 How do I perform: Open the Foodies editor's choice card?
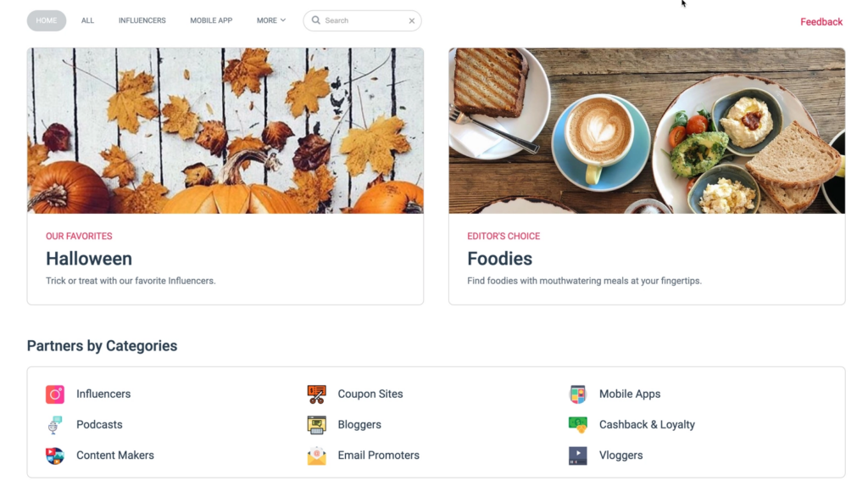click(x=646, y=174)
